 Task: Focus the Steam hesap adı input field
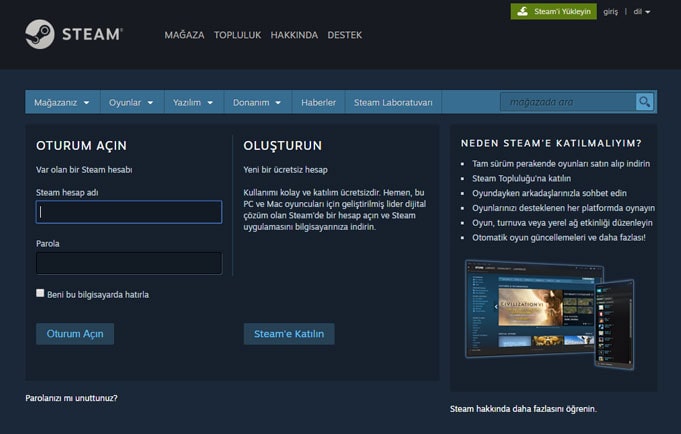point(128,212)
